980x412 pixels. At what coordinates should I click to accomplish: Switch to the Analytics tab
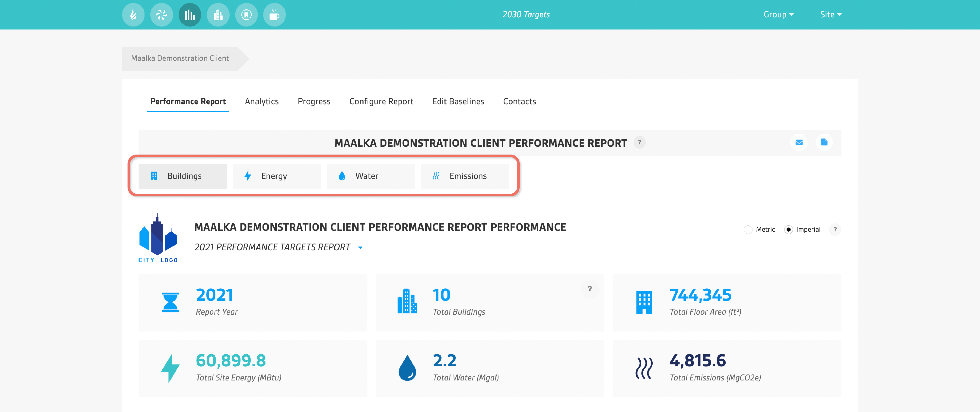(262, 102)
